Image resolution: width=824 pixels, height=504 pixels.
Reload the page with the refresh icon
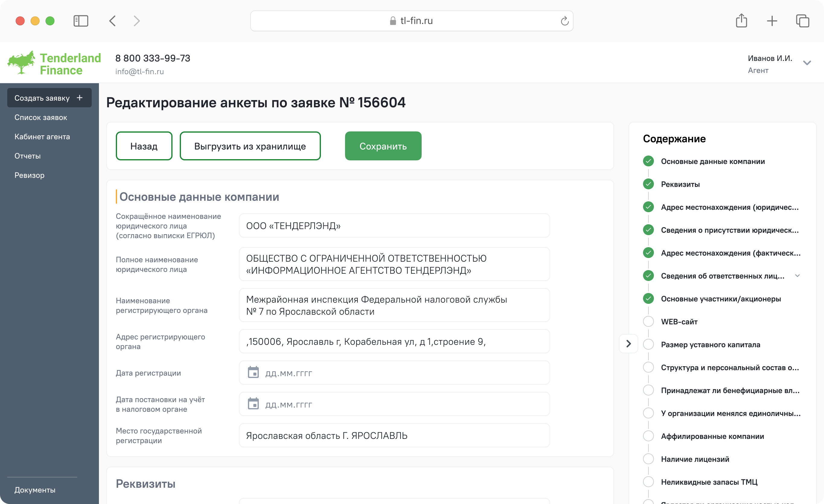[565, 21]
